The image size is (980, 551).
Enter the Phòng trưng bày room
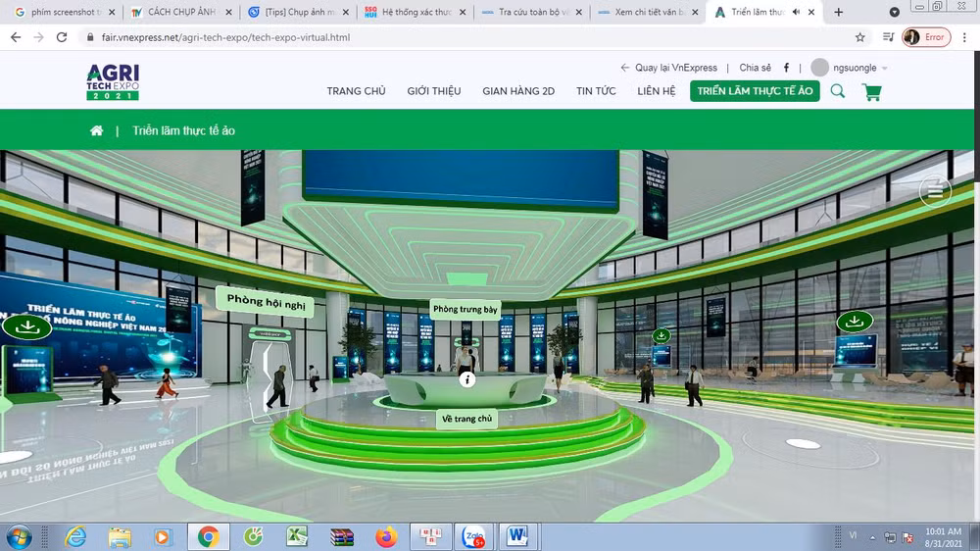[465, 309]
